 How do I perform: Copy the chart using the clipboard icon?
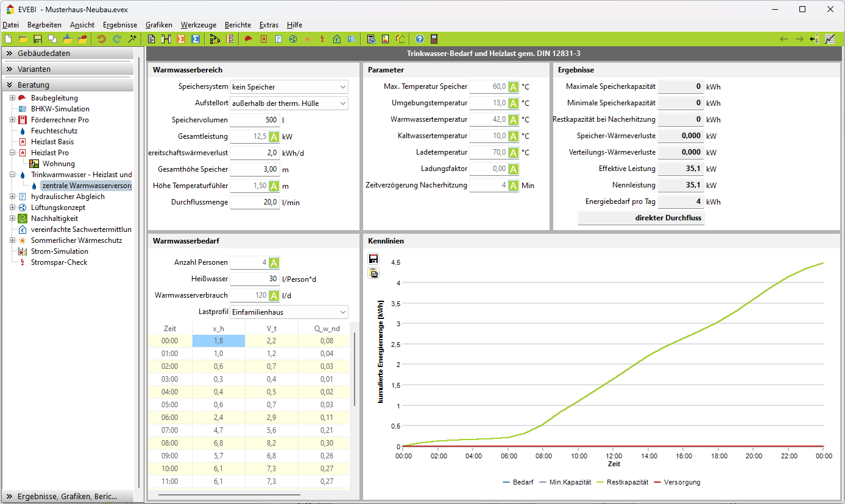coord(373,273)
